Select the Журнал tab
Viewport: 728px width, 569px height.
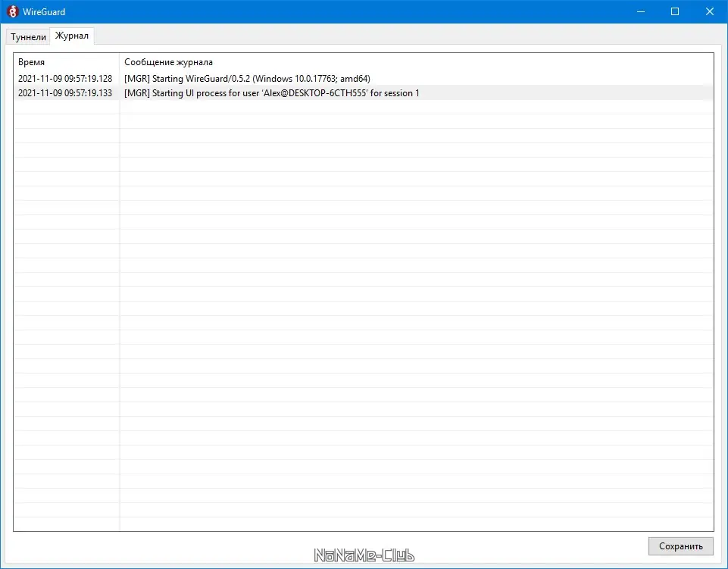72,36
